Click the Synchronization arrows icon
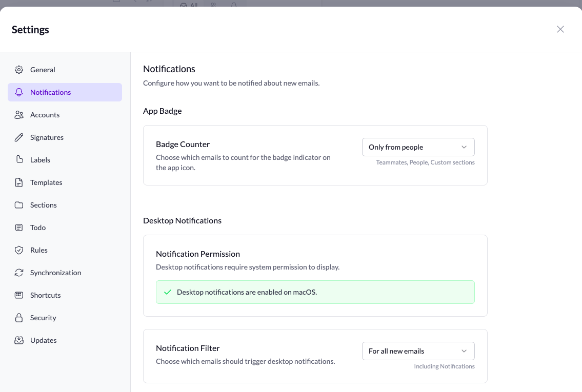582x392 pixels. (x=19, y=273)
